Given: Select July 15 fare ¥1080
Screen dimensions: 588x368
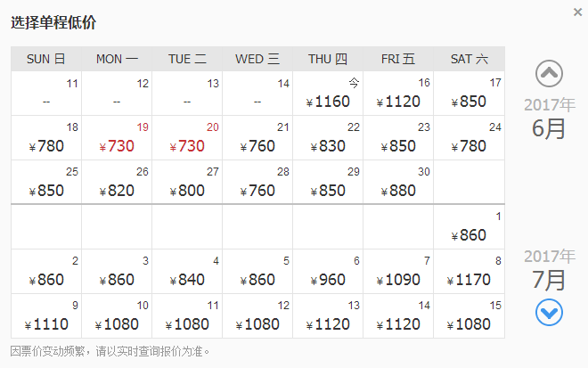Looking at the screenshot, I should [x=469, y=316].
